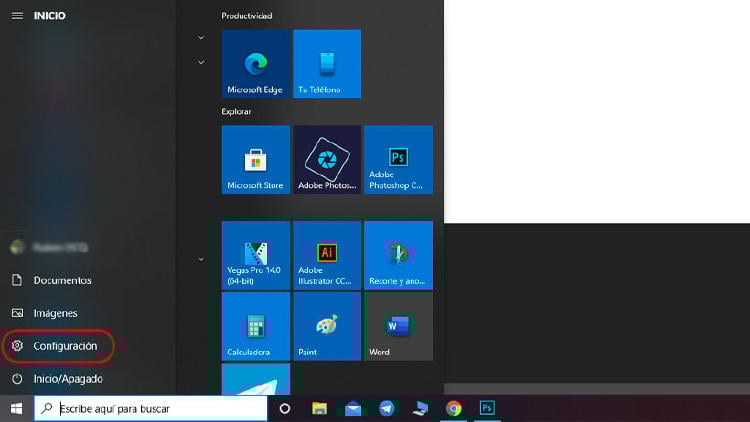Click the second chevron below the top one
750x422 pixels.
[x=201, y=62]
